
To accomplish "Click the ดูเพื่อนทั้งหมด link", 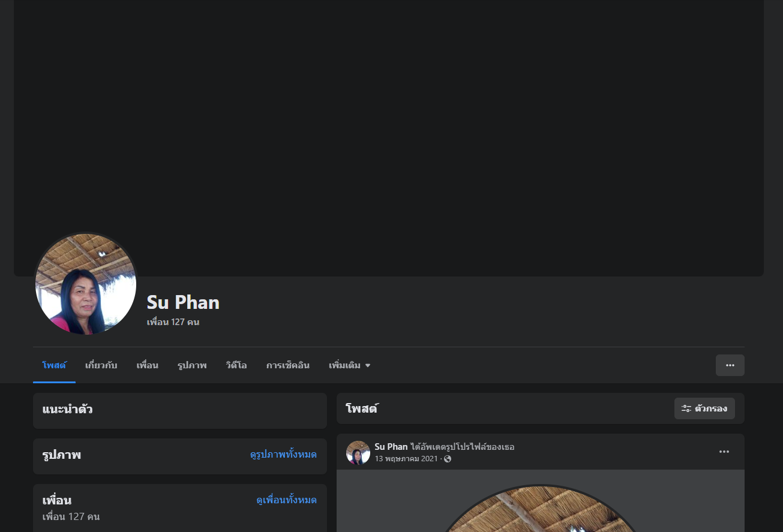I will coord(287,500).
